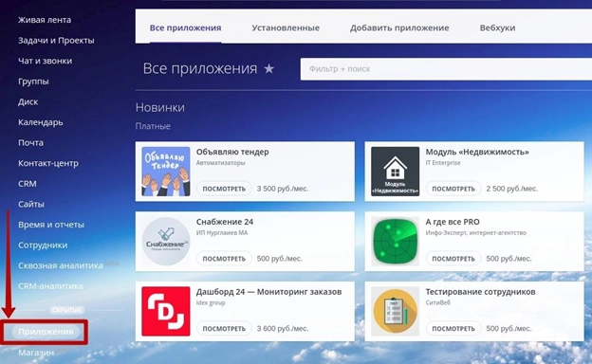Screen dimensions: 592x364
Task: Open Диск in the sidebar
Action: click(x=28, y=101)
